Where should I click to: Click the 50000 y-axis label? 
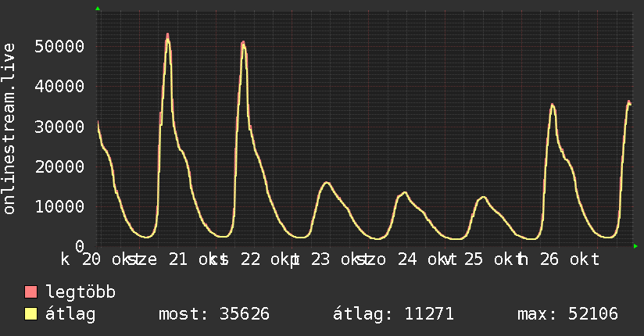[59, 46]
